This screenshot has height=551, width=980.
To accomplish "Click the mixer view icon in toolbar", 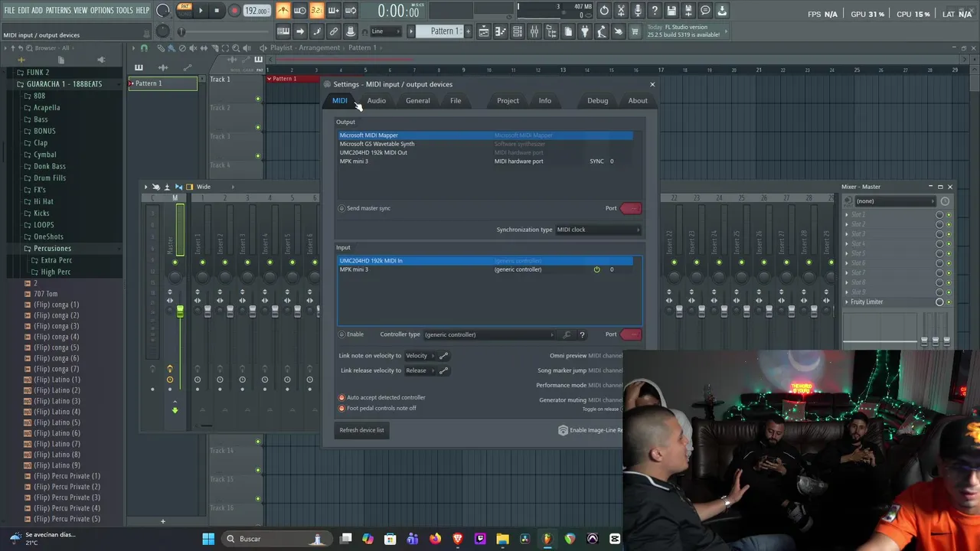I will [534, 31].
